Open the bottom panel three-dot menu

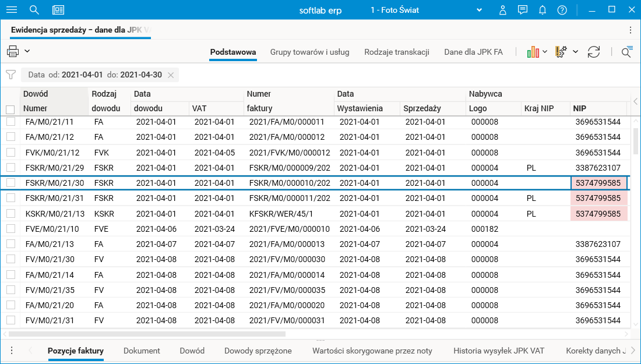(12, 351)
